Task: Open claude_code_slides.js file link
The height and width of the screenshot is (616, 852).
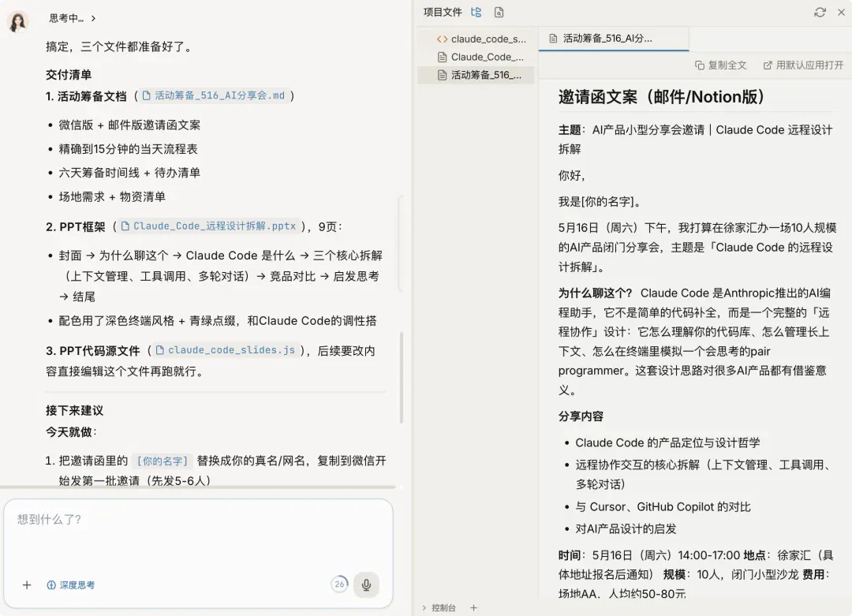Action: [226, 350]
